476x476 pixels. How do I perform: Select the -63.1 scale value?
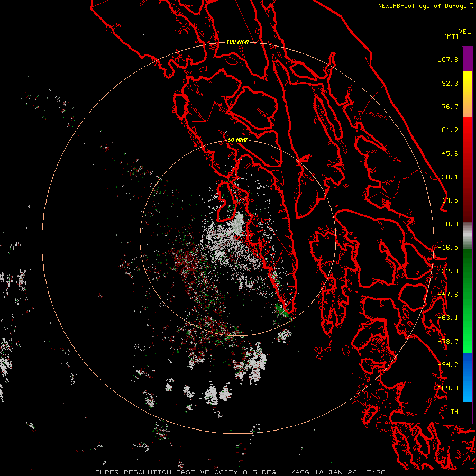point(448,318)
